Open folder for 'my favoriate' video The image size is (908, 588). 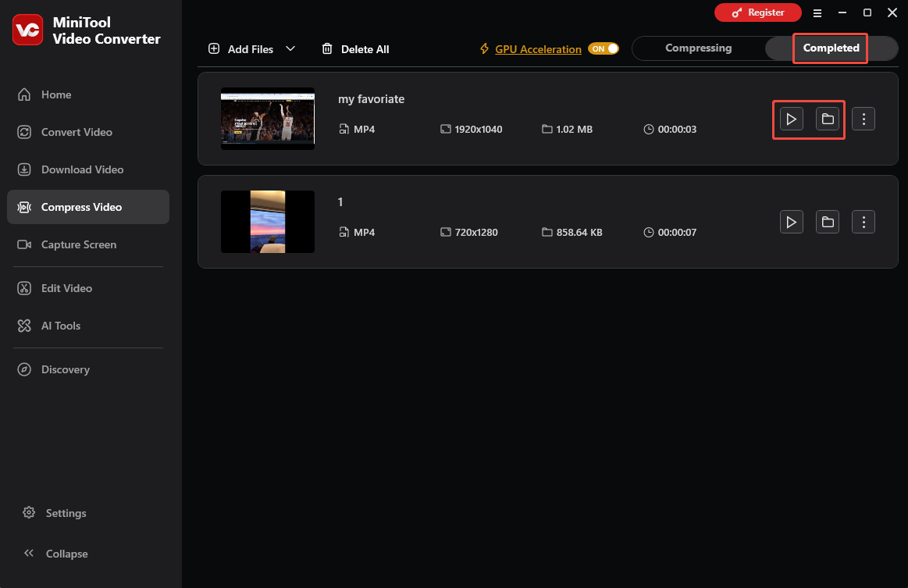click(x=828, y=119)
